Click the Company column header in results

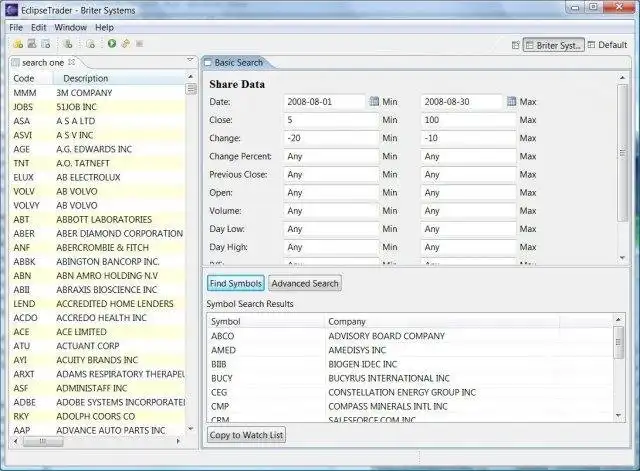(442, 322)
